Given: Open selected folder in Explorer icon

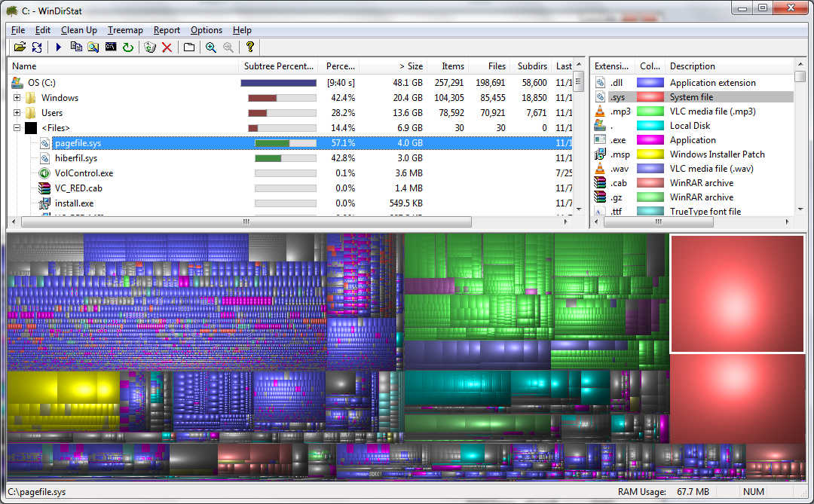Looking at the screenshot, I should click(93, 47).
